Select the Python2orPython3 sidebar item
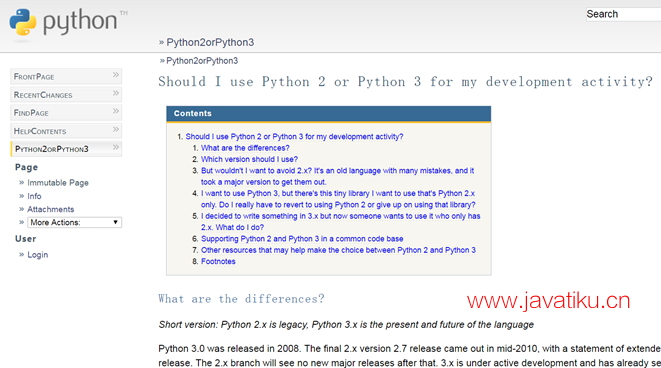Viewport: 661px width, 368px height. coord(66,149)
